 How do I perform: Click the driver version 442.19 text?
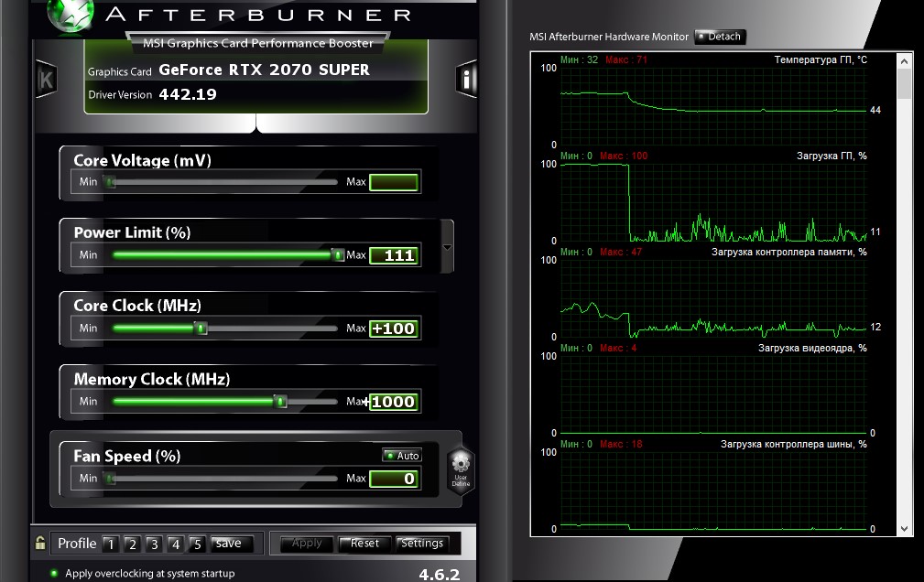(188, 94)
